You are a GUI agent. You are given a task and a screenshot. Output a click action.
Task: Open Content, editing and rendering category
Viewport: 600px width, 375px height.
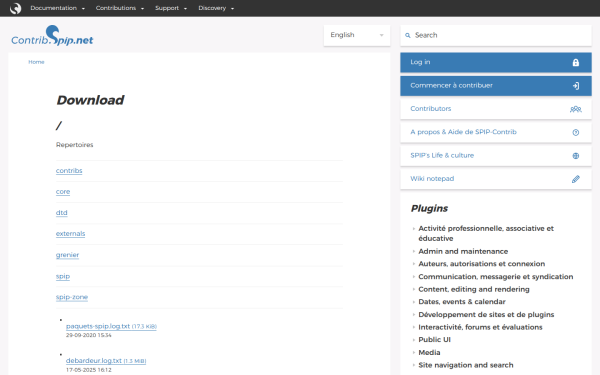pos(474,289)
